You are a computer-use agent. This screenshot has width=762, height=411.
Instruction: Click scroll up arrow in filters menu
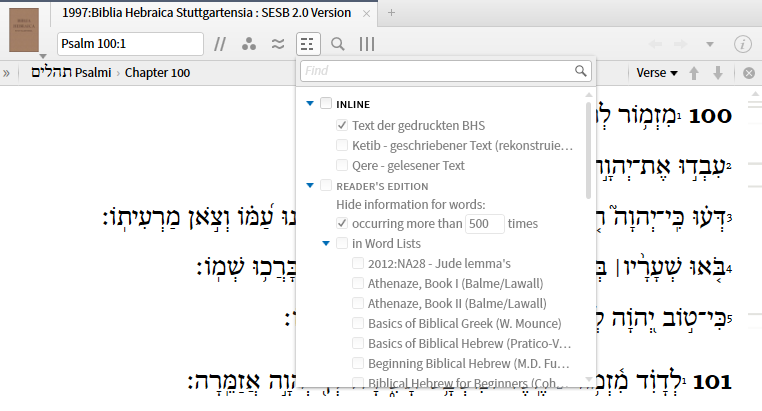[x=589, y=95]
